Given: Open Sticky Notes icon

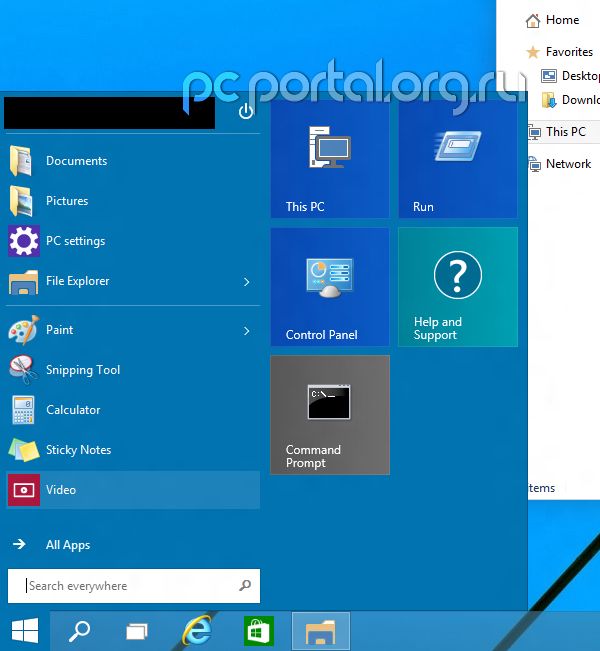Looking at the screenshot, I should pyautogui.click(x=24, y=450).
